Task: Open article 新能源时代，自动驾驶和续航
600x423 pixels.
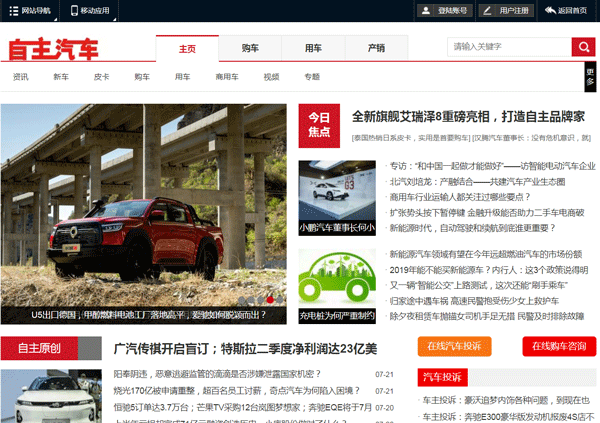Action: (473, 228)
